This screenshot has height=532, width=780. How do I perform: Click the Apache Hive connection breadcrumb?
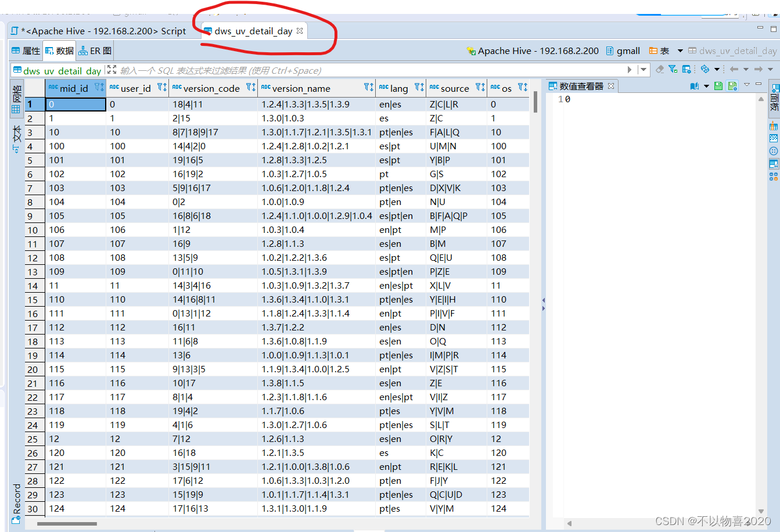point(533,51)
